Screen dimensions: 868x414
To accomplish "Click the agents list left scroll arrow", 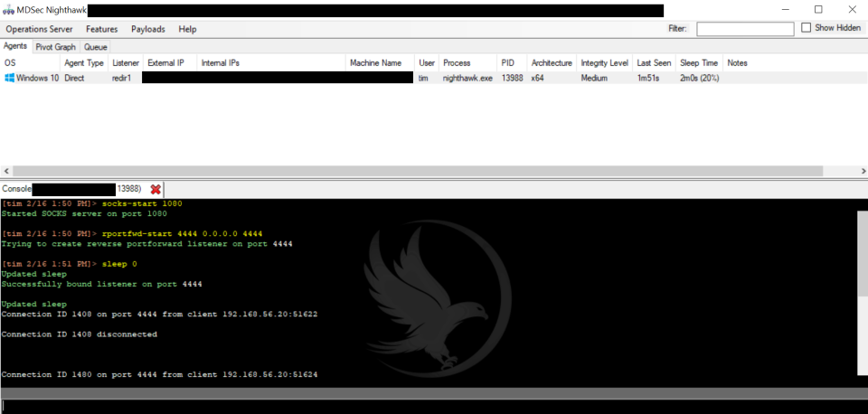I will tap(5, 171).
